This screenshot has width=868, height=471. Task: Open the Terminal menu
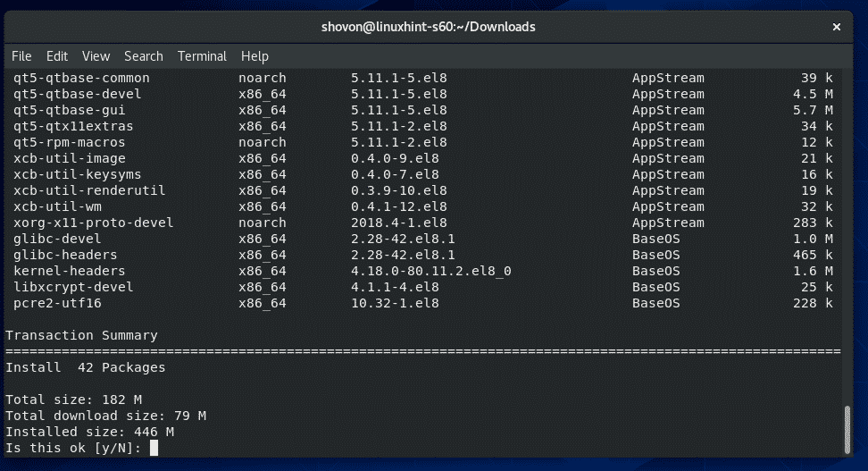click(202, 56)
